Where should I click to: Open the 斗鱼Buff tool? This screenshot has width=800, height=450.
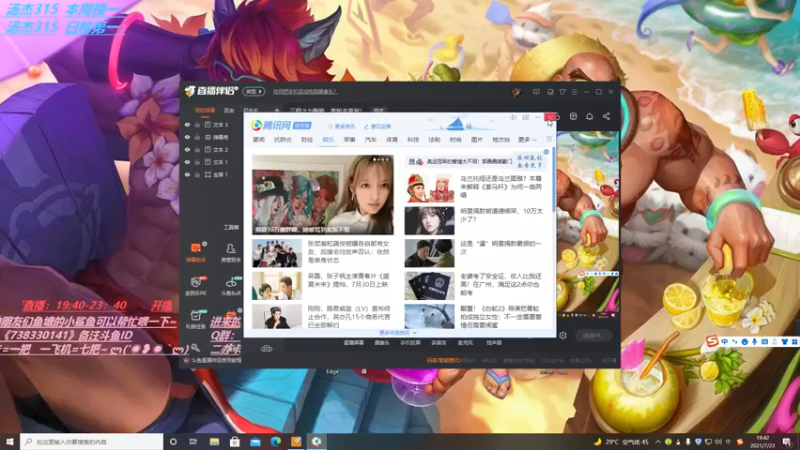pyautogui.click(x=231, y=286)
